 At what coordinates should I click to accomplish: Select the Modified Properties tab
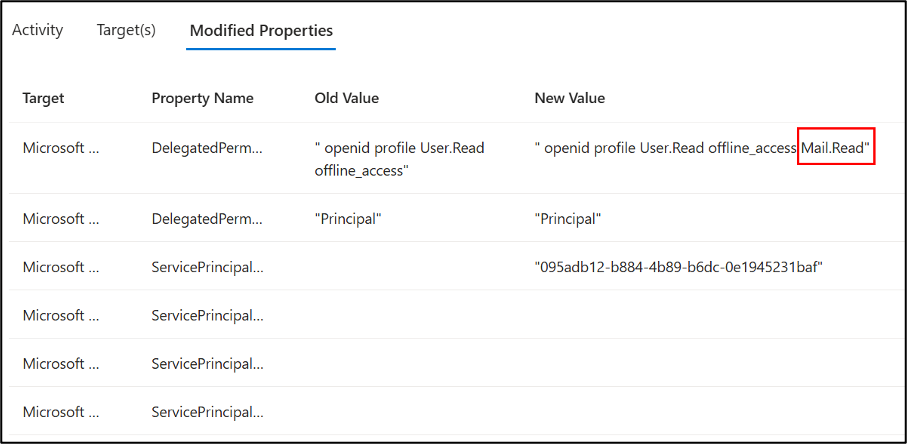(261, 30)
